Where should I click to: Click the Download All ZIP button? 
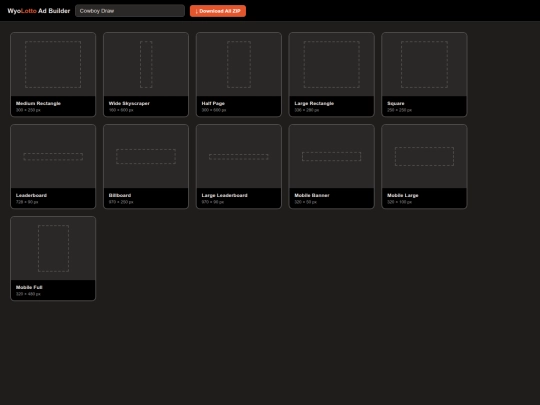[x=218, y=11]
